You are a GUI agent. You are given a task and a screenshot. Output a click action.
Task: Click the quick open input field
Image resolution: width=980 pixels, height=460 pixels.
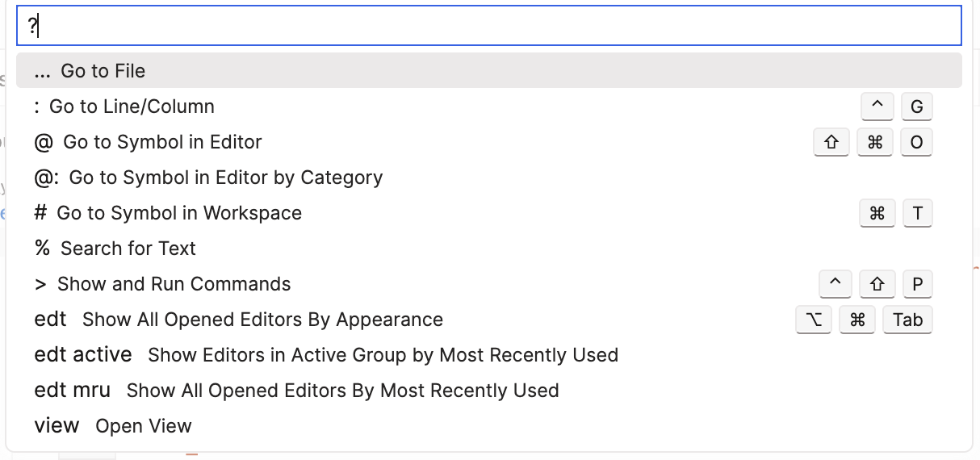coord(488,26)
